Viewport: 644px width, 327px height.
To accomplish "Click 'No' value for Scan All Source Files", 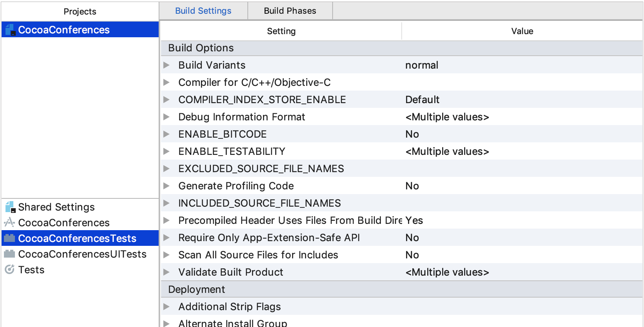I will 412,255.
